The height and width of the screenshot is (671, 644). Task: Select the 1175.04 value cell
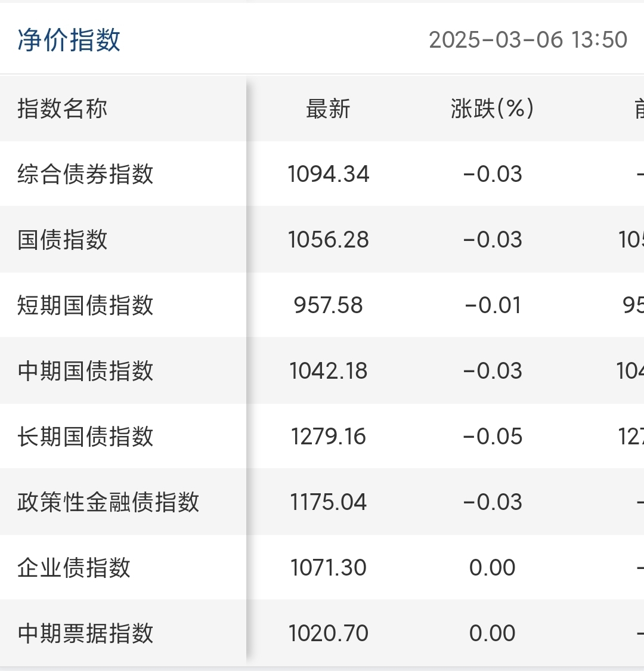click(329, 502)
